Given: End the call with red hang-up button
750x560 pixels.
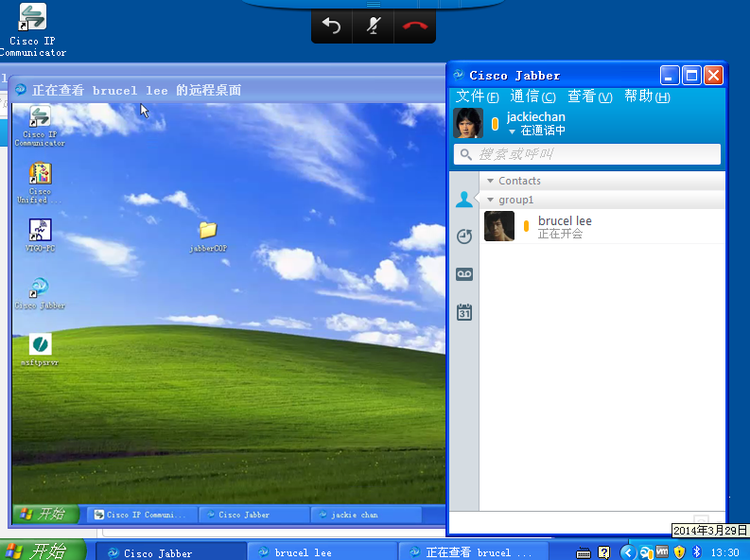Looking at the screenshot, I should [x=414, y=26].
